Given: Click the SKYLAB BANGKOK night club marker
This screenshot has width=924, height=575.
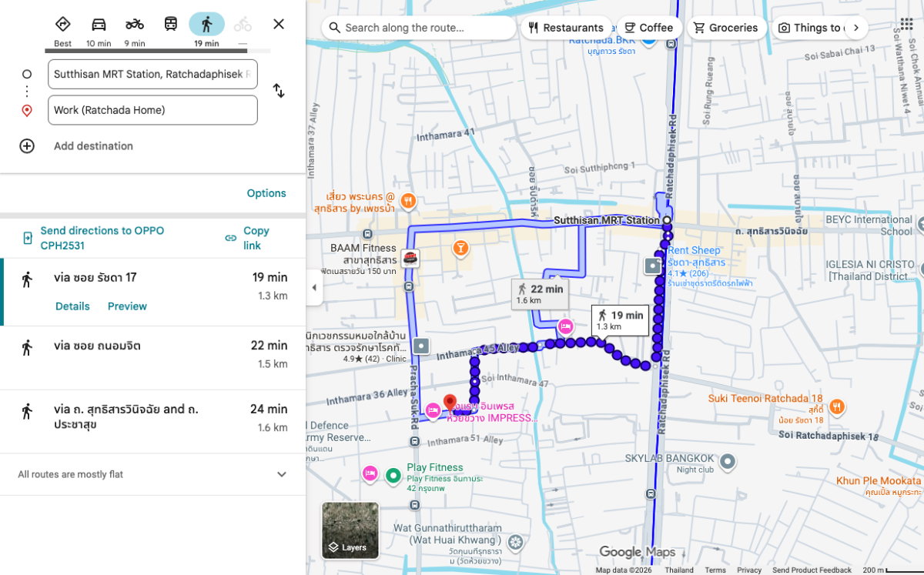Looking at the screenshot, I should 728,463.
